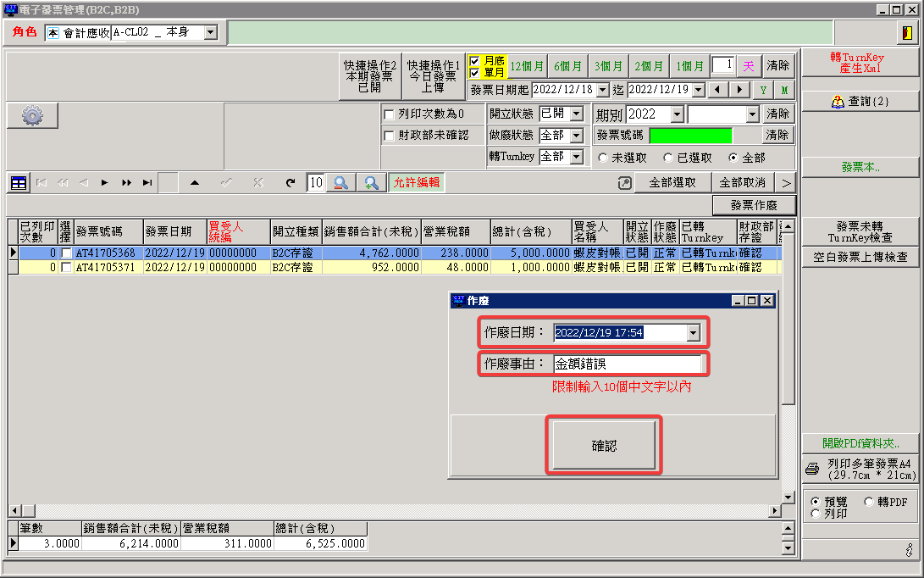The image size is (924, 578).
Task: Go to next record with play arrow
Action: coord(104,182)
